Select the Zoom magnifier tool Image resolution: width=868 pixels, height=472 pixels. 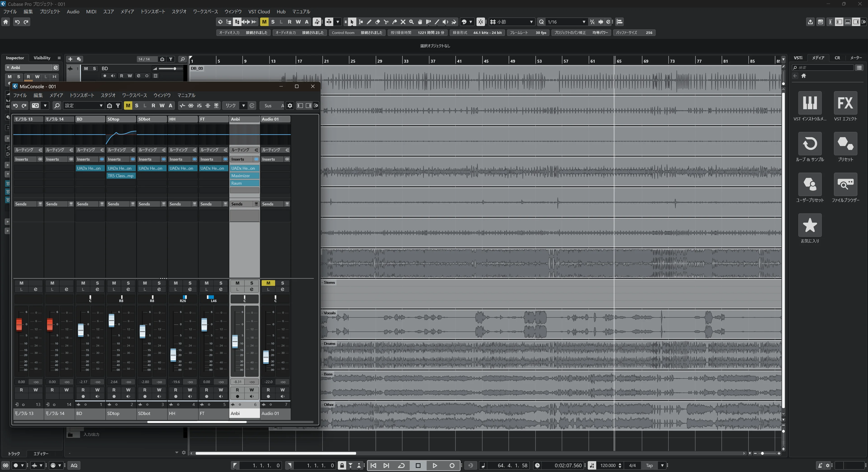point(412,22)
